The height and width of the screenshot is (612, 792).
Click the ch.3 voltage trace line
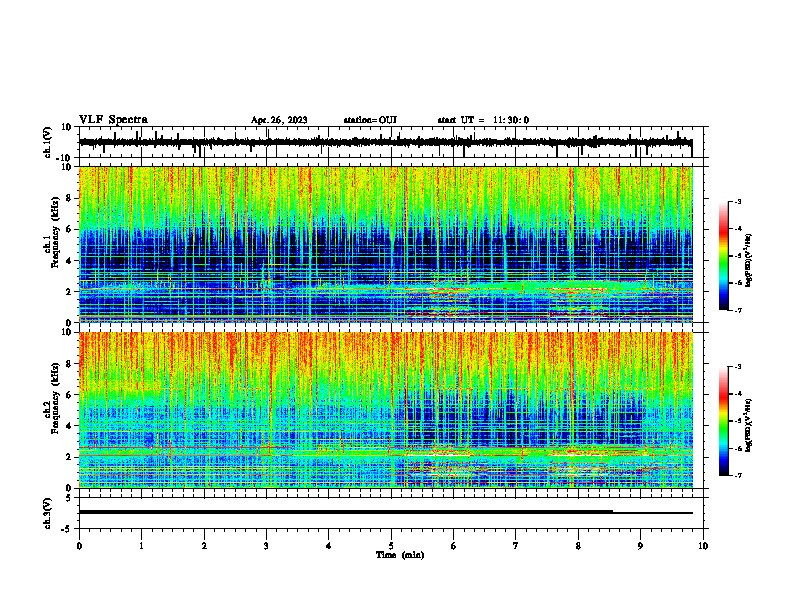[385, 512]
